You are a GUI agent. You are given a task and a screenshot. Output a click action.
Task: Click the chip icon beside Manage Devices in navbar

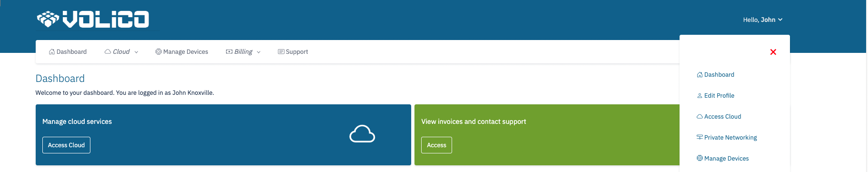(158, 52)
